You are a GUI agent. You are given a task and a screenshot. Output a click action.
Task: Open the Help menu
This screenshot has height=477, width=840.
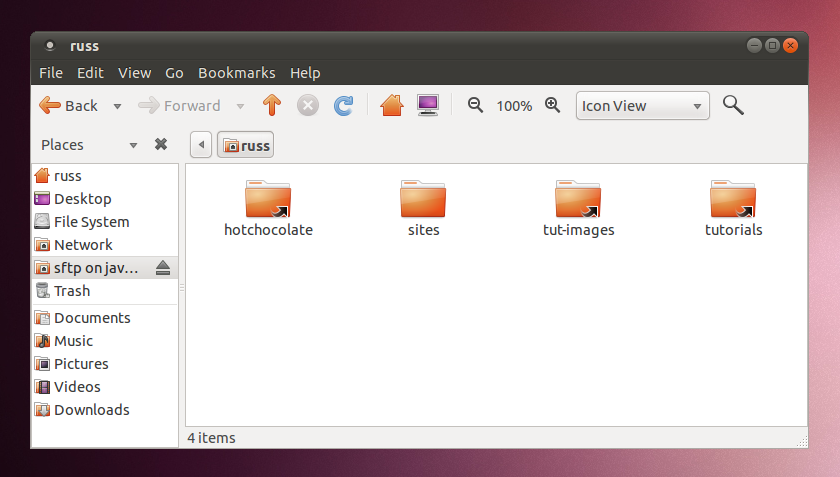tap(305, 73)
